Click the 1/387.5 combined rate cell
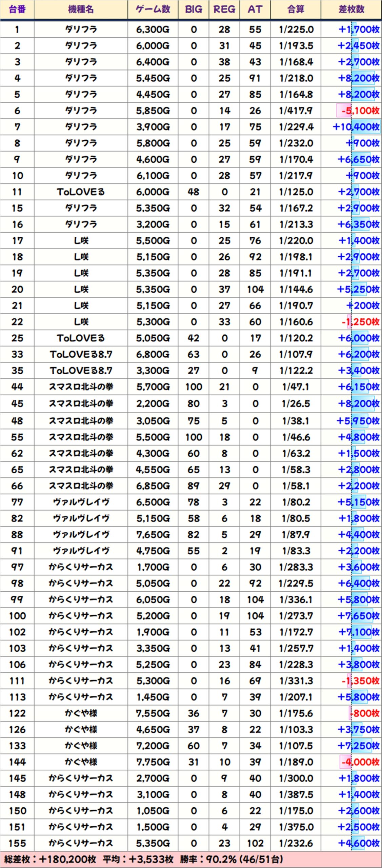The width and height of the screenshot is (382, 868). click(x=296, y=795)
